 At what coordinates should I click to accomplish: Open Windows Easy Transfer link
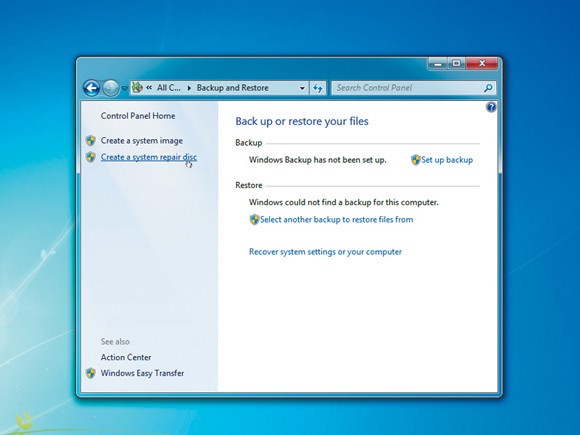tap(142, 373)
